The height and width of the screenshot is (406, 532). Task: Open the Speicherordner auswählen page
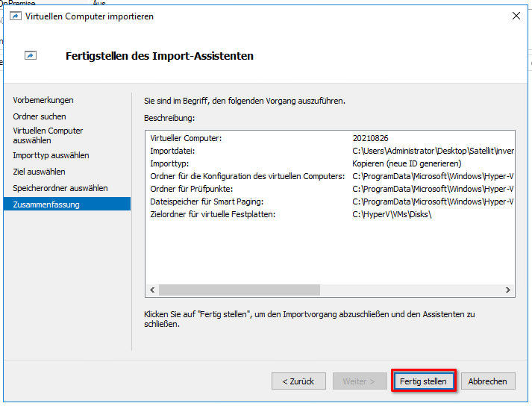60,188
